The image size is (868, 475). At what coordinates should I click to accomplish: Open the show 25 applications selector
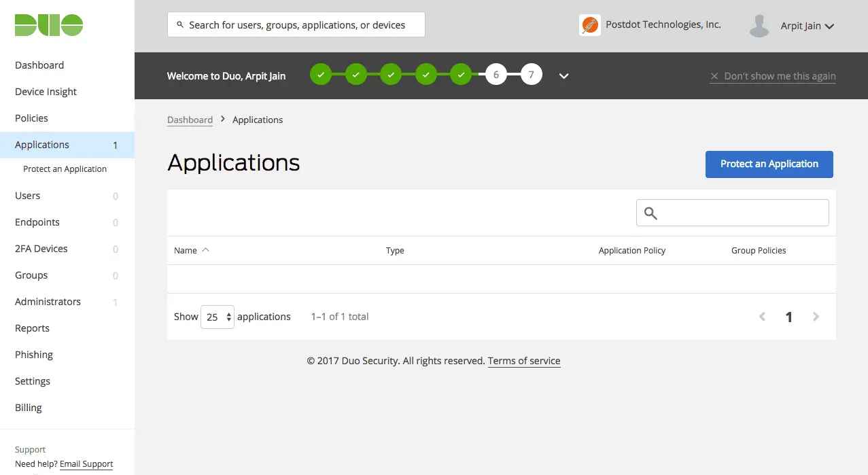218,317
